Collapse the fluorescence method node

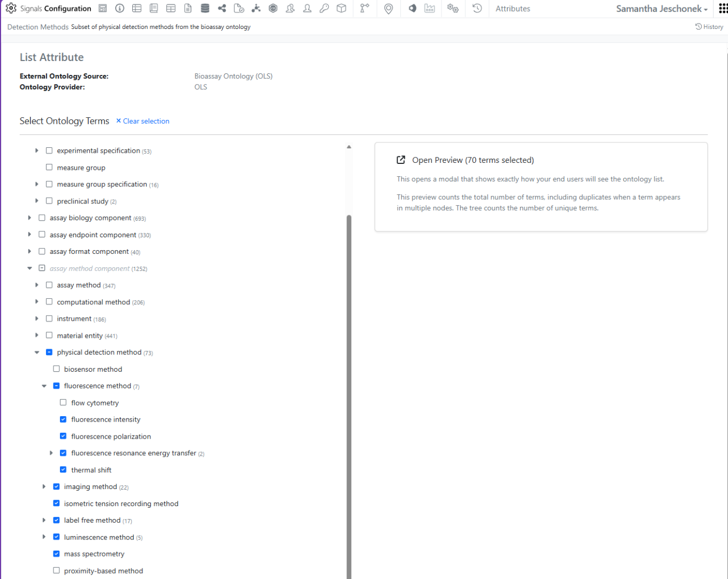coord(44,386)
